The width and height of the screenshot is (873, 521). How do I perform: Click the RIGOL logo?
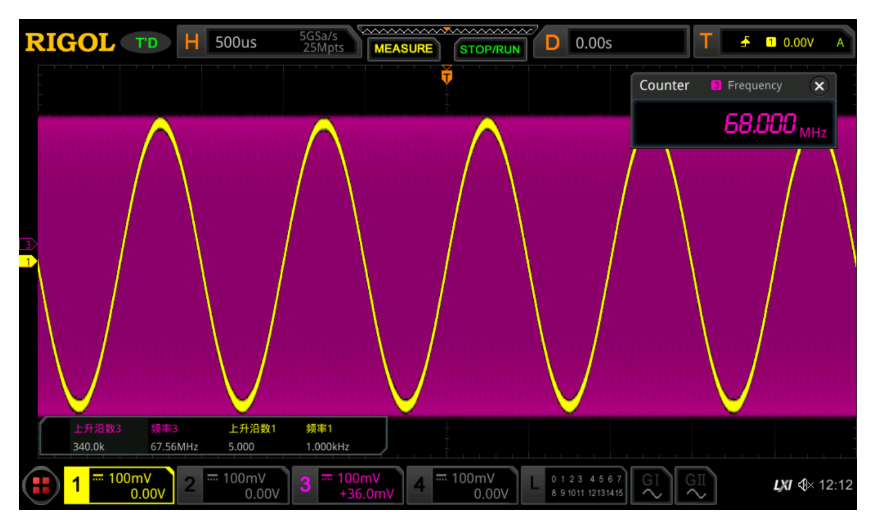tap(70, 43)
